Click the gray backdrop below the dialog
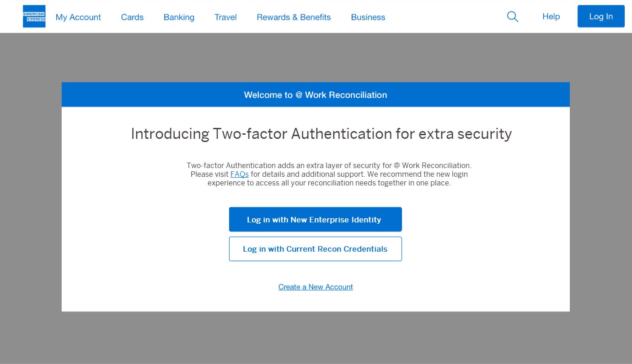This screenshot has width=632, height=364. coord(316,338)
